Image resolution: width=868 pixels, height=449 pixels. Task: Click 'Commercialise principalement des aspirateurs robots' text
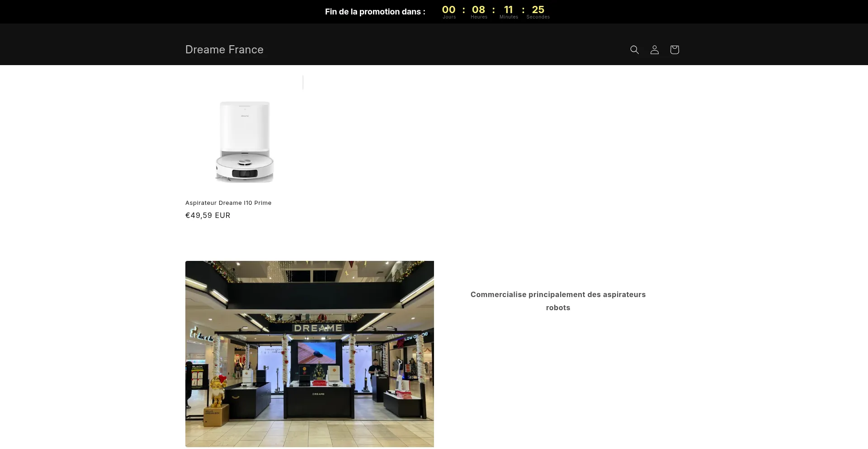(558, 301)
